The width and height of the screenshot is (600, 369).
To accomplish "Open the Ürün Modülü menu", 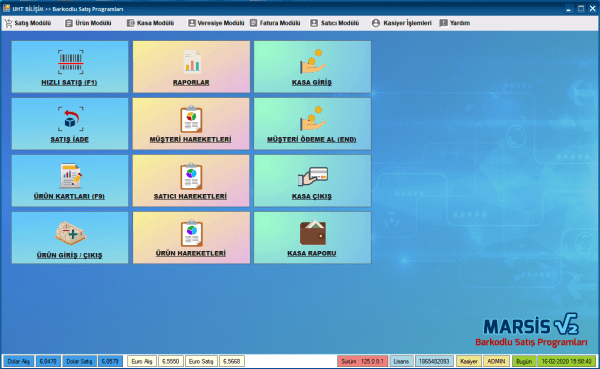I will coord(88,23).
